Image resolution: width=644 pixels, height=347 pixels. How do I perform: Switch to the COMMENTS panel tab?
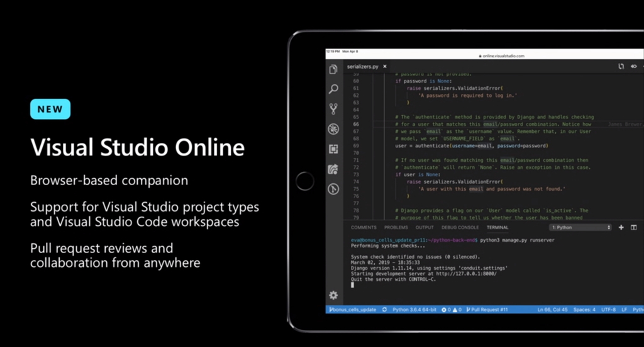(364, 227)
